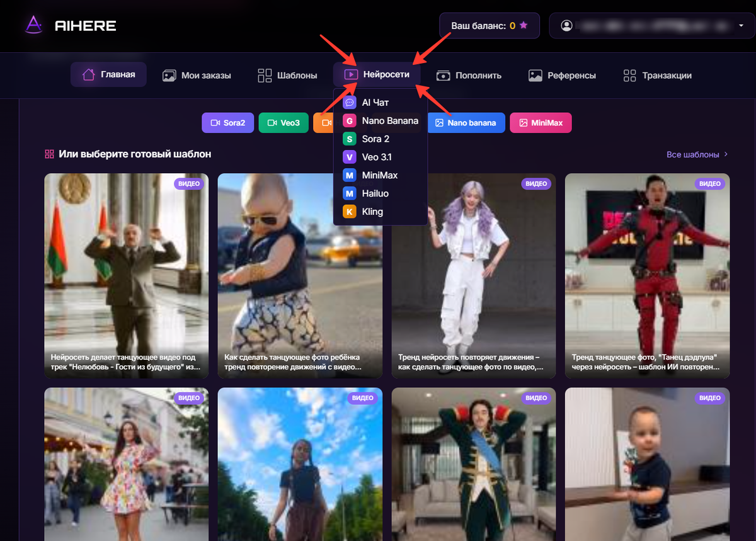Open the Транзакции tab
Image resolution: width=756 pixels, height=541 pixels.
click(x=657, y=75)
